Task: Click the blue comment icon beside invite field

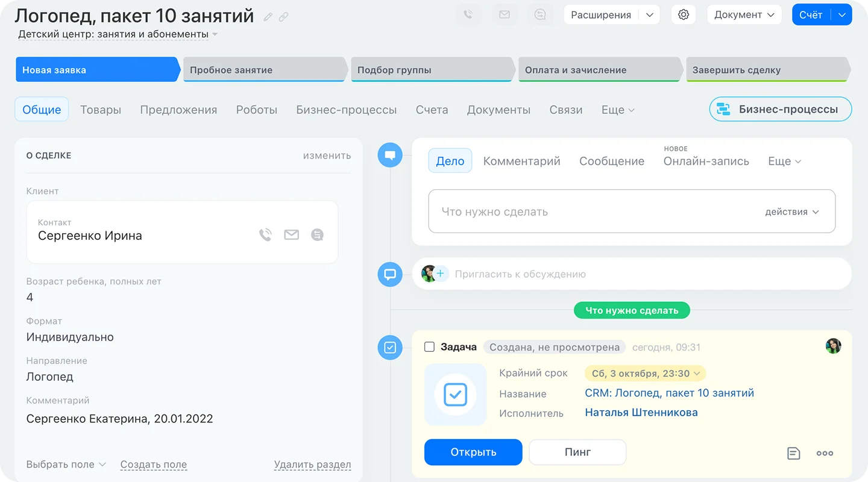Action: point(390,274)
